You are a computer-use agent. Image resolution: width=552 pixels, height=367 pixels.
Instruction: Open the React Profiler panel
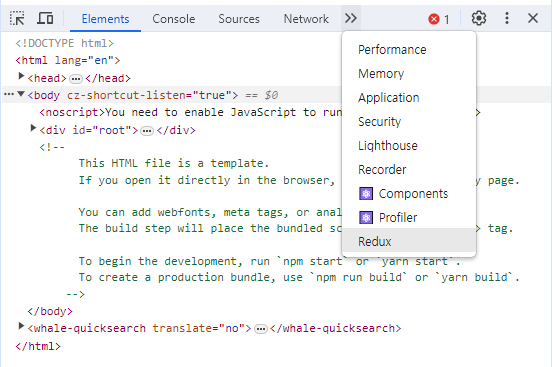(409, 217)
